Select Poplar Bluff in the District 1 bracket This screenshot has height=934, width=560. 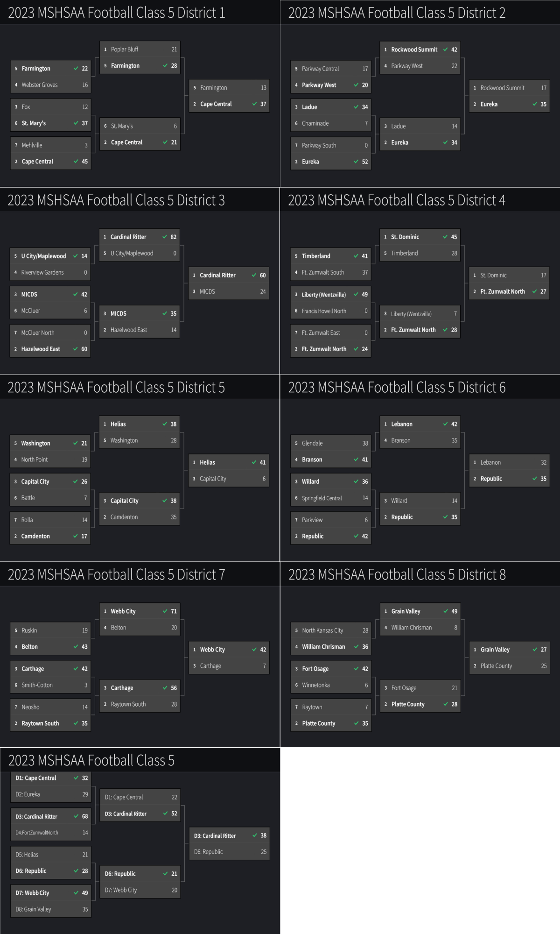[125, 50]
